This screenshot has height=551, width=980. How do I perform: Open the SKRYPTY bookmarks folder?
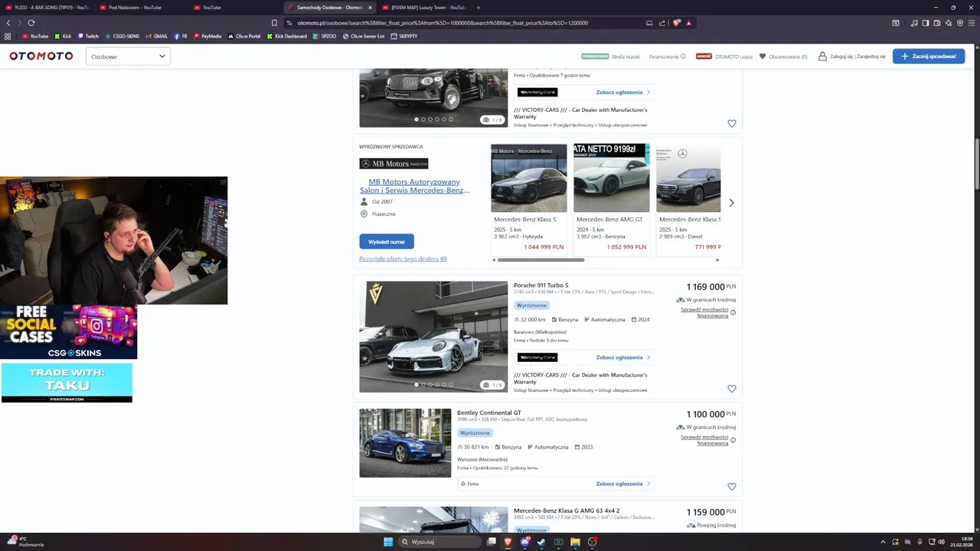[x=404, y=36]
